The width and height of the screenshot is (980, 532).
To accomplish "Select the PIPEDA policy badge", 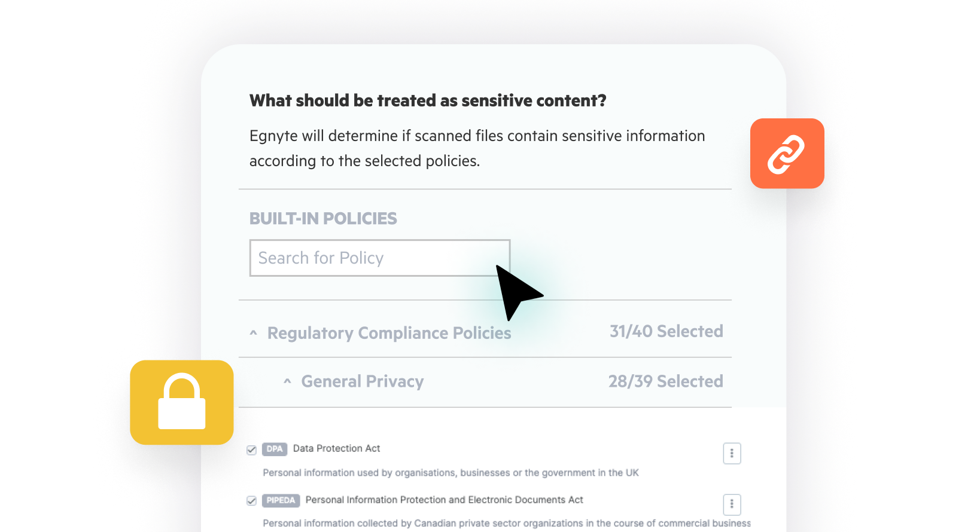I will click(x=281, y=500).
